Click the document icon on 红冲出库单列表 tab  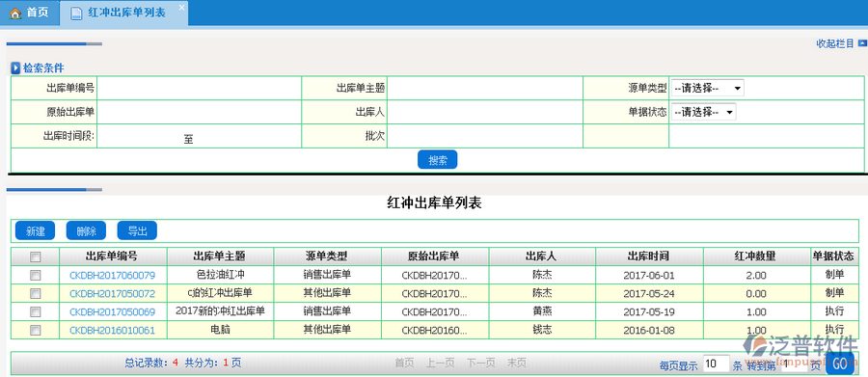76,13
